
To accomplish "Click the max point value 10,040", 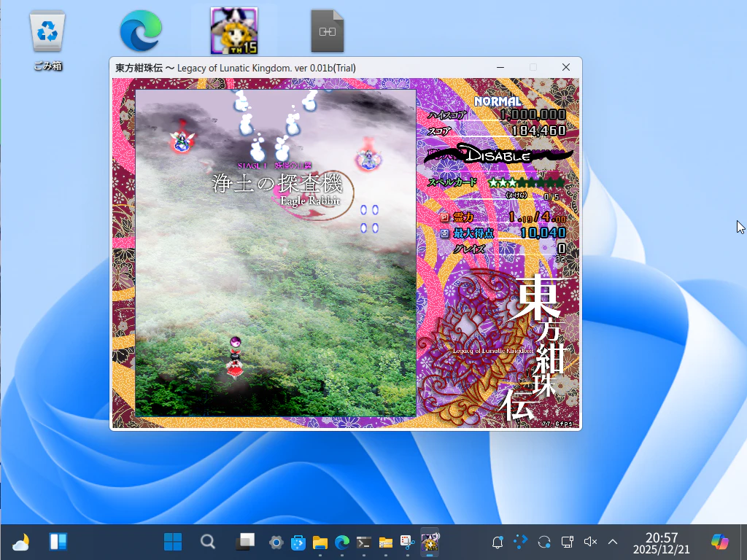I will click(543, 233).
